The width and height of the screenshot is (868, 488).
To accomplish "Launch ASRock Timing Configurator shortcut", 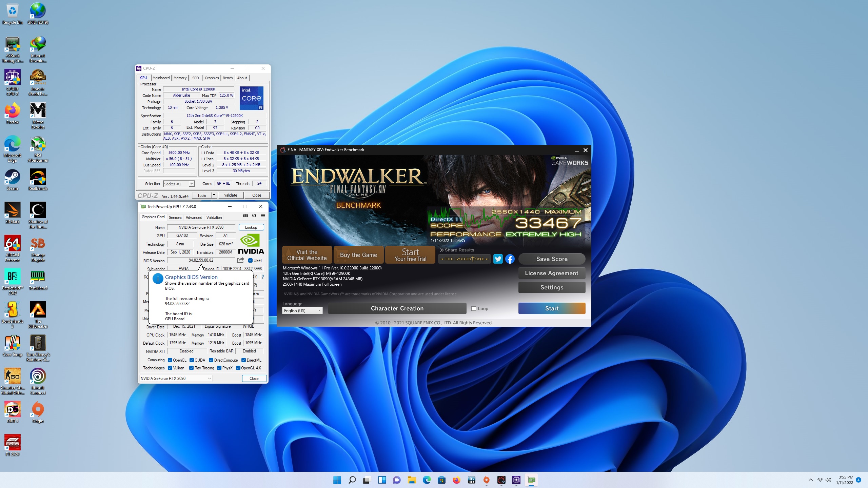I will [13, 49].
